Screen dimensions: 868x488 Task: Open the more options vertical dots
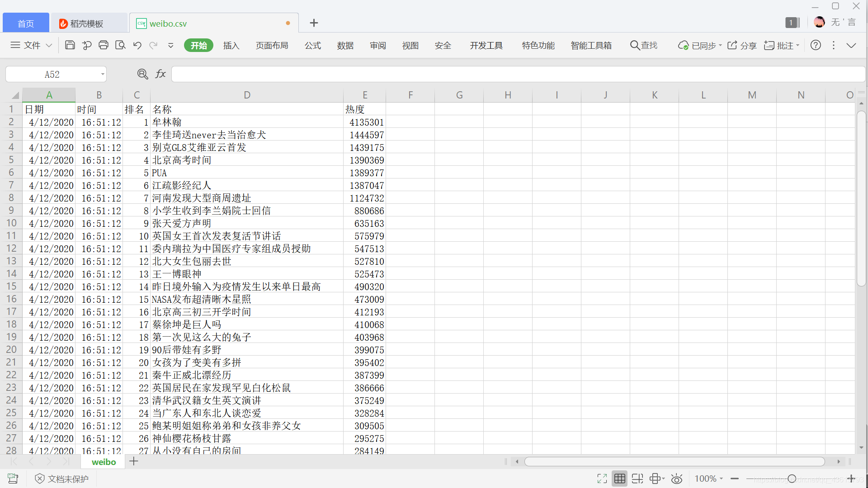pyautogui.click(x=834, y=45)
